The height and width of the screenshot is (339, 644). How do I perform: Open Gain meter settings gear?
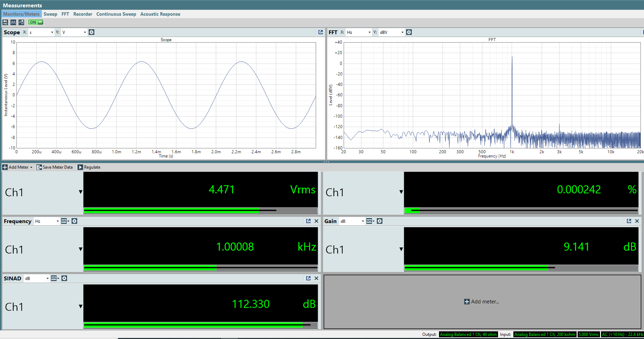pyautogui.click(x=380, y=221)
